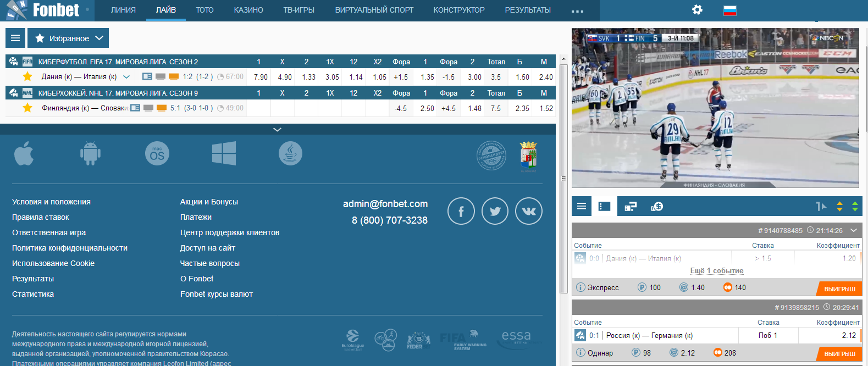Open the КОНСТРУКТОР tab
Image resolution: width=868 pixels, height=366 pixels.
pos(459,10)
